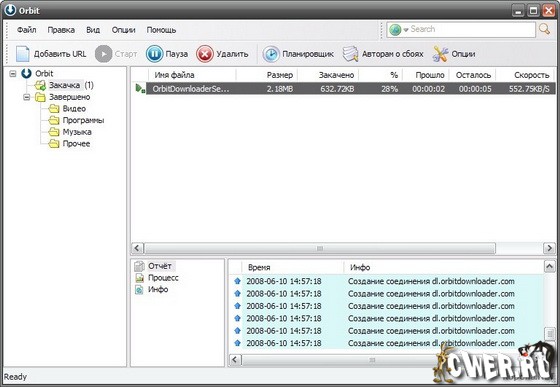The image size is (560, 387).
Task: Select the Музыка folder
Action: [77, 132]
